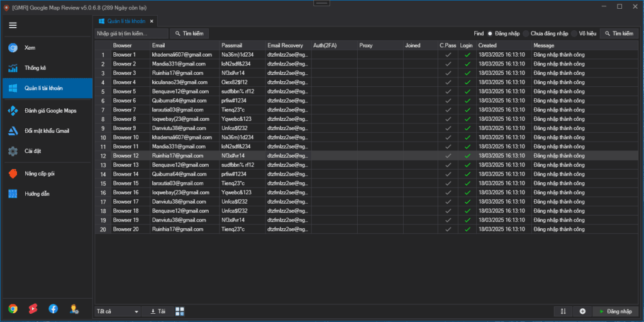Select the Browser 15 cell

coord(130,183)
